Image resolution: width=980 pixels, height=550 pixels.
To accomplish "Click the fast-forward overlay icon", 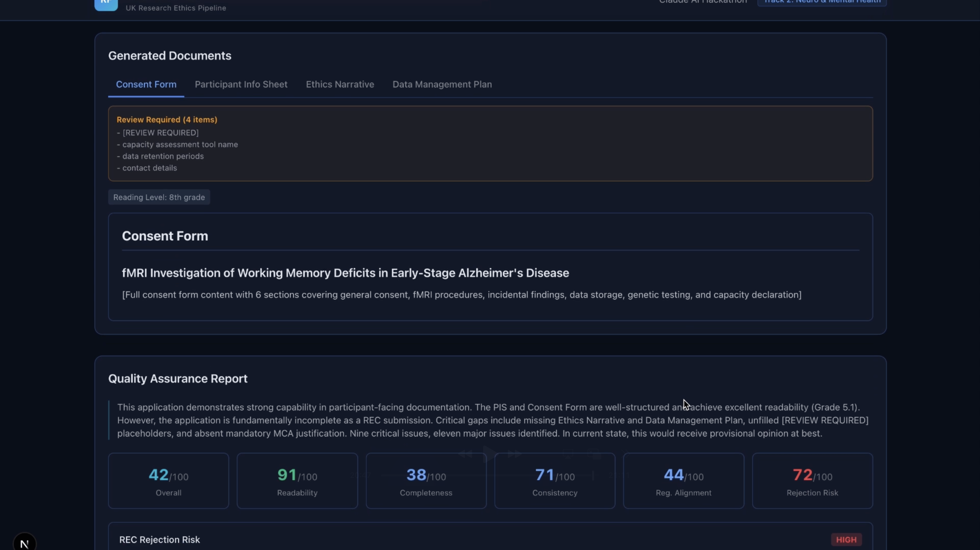I will 514,454.
